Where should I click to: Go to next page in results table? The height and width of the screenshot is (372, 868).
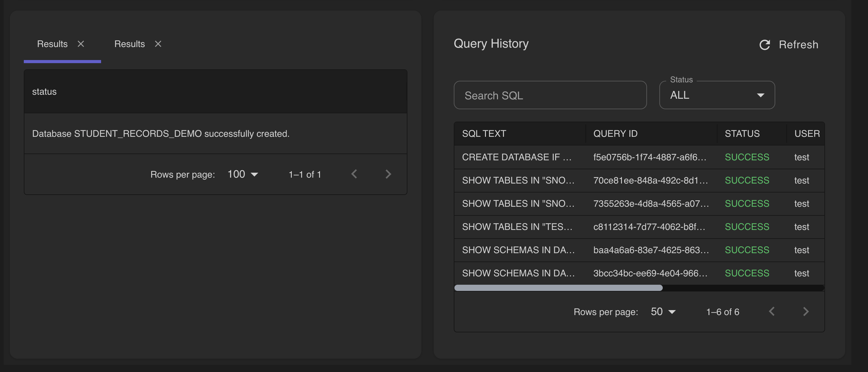click(388, 174)
